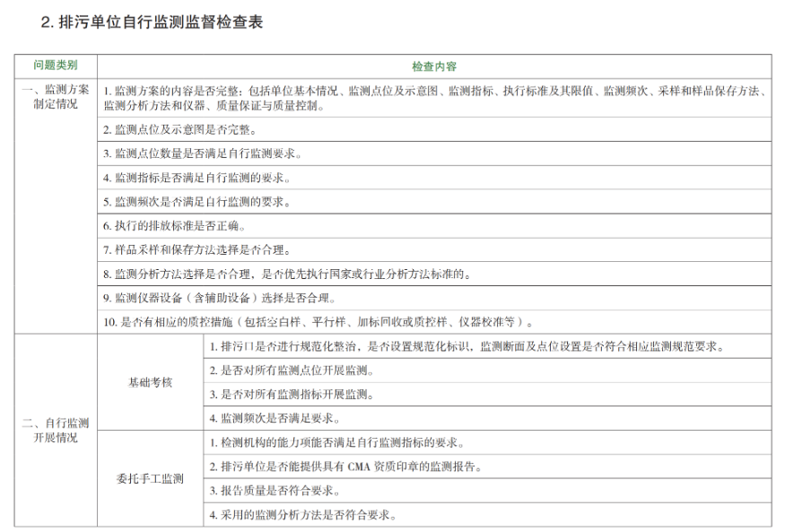Viewport: 785px width, 532px height.
Task: Click row '3. 报告质量是否符合要求'
Action: click(487, 491)
